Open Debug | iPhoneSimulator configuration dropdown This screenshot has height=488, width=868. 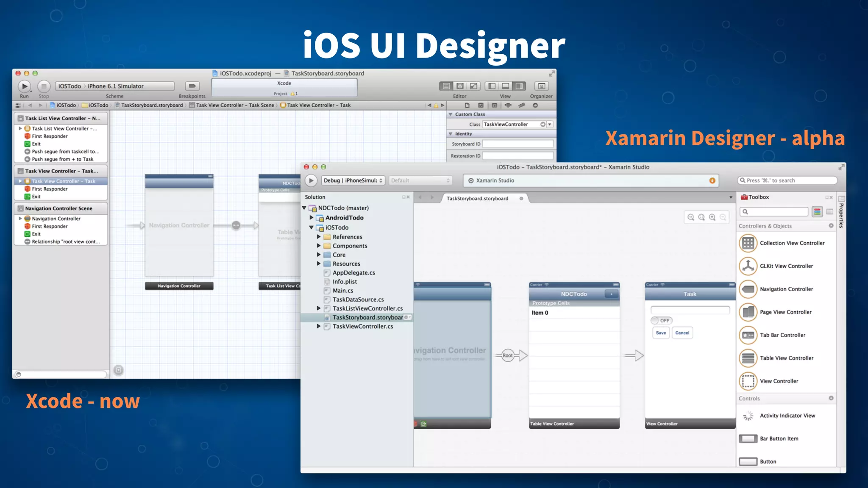pyautogui.click(x=353, y=180)
